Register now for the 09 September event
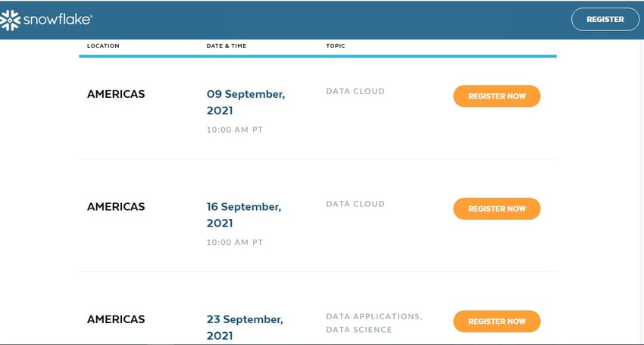This screenshot has height=345, width=644. pyautogui.click(x=496, y=96)
